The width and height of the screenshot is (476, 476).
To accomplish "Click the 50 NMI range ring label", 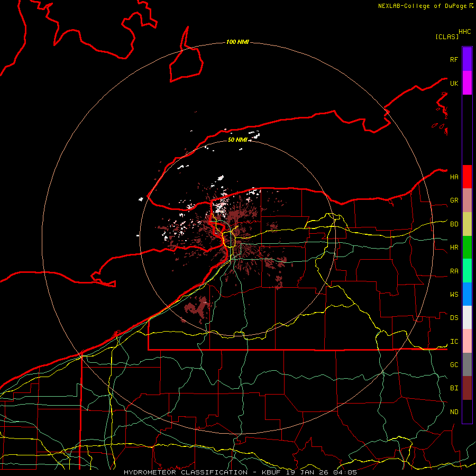I will click(x=237, y=140).
